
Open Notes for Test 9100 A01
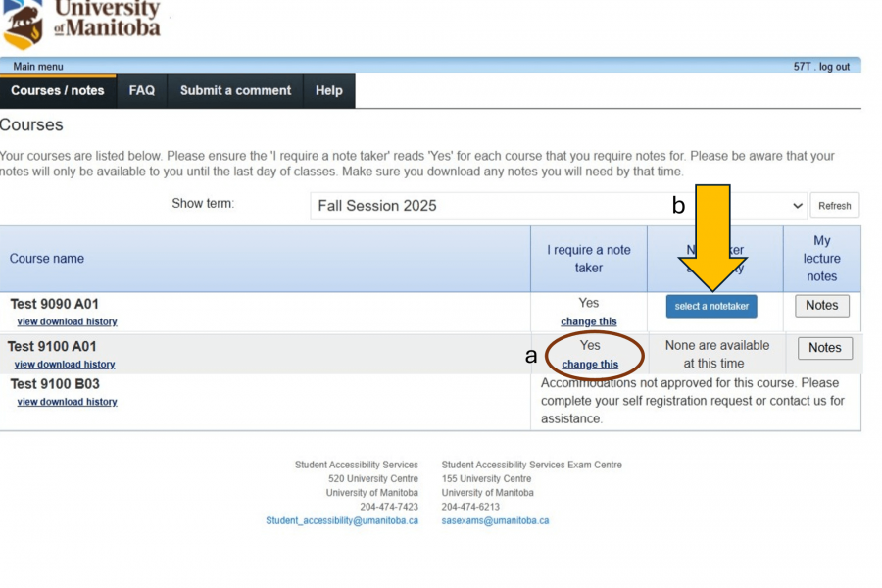(824, 348)
